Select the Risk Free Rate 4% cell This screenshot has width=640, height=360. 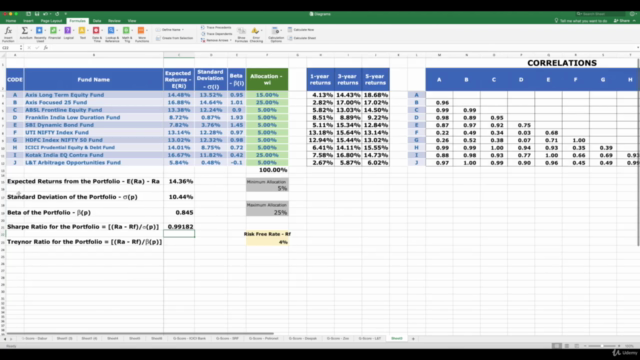tap(267, 242)
